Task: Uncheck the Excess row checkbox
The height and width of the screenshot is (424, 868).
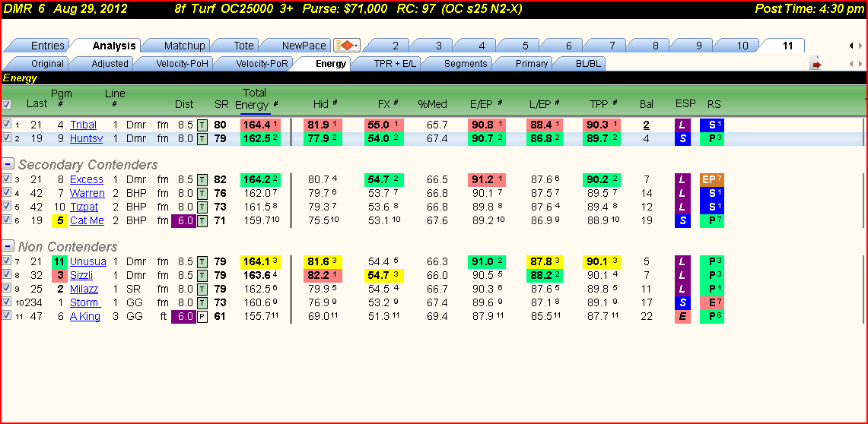Action: (x=6, y=178)
